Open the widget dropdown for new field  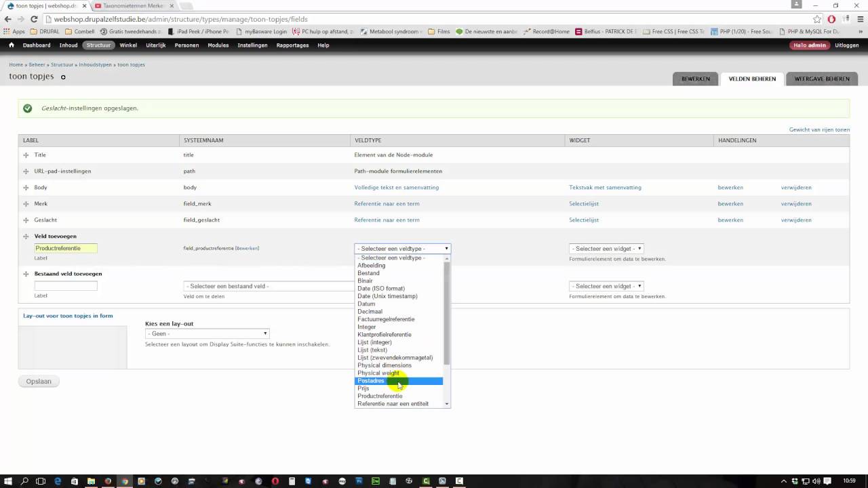point(606,249)
